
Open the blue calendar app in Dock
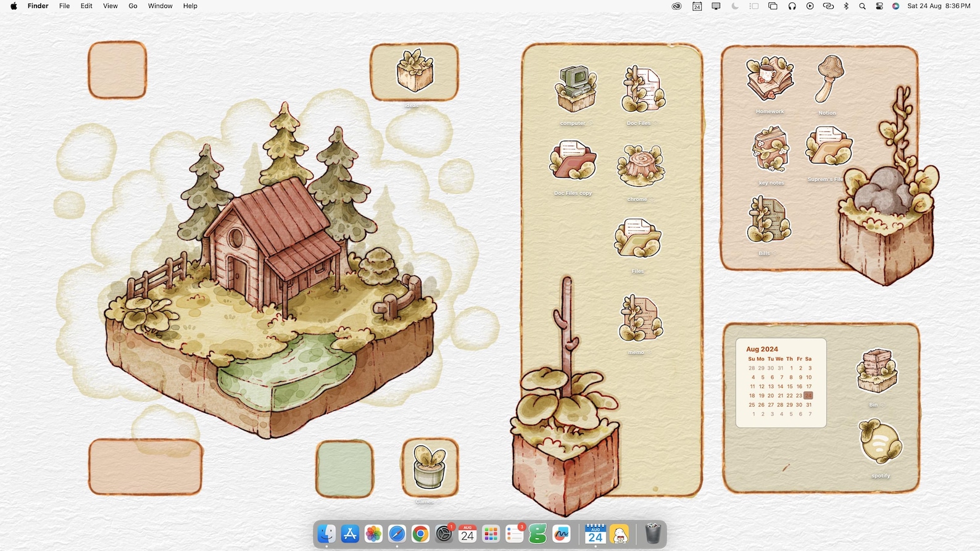pyautogui.click(x=595, y=534)
